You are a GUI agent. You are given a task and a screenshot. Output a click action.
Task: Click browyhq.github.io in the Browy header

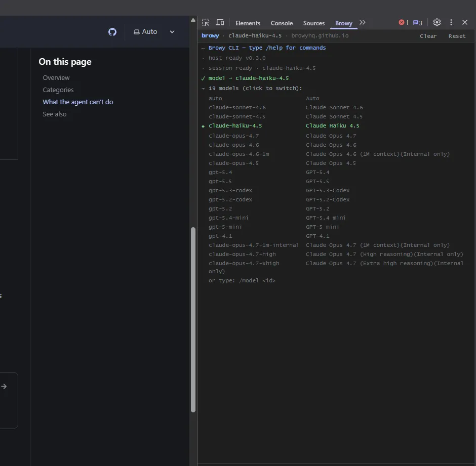pyautogui.click(x=320, y=35)
